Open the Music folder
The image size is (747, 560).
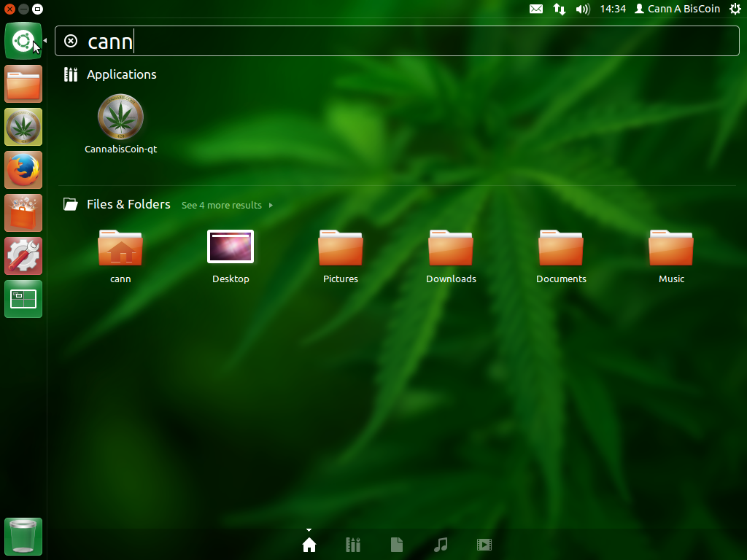pos(671,257)
